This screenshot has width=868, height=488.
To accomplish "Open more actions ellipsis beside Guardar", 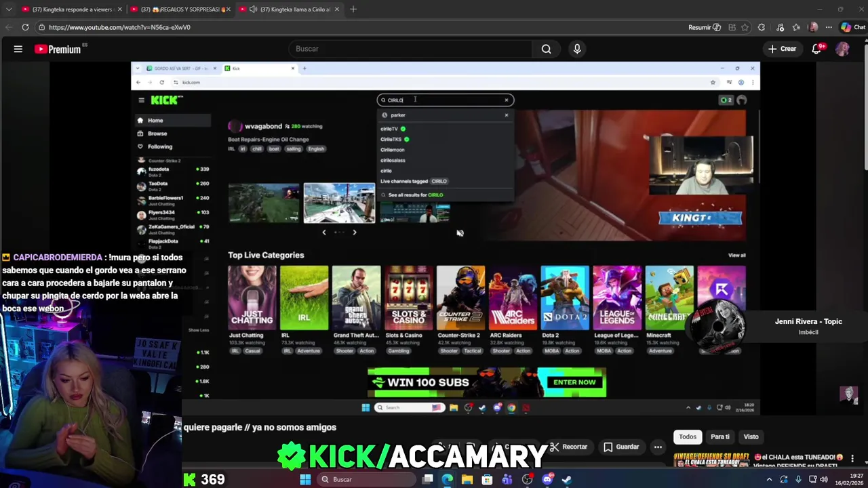I will click(658, 447).
